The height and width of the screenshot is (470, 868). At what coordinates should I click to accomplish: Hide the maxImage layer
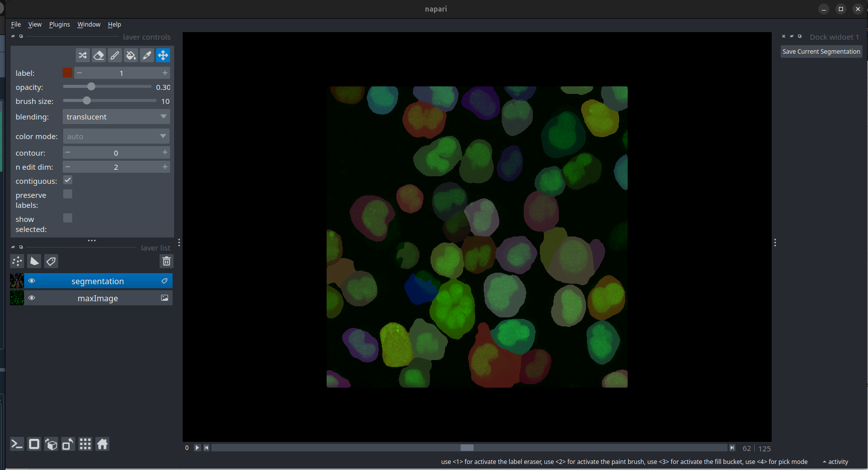(32, 298)
